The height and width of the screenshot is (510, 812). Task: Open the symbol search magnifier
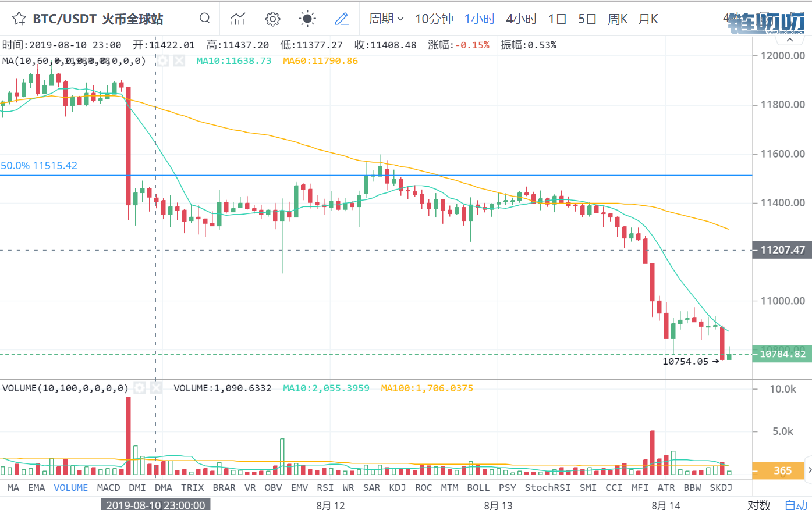tap(204, 18)
